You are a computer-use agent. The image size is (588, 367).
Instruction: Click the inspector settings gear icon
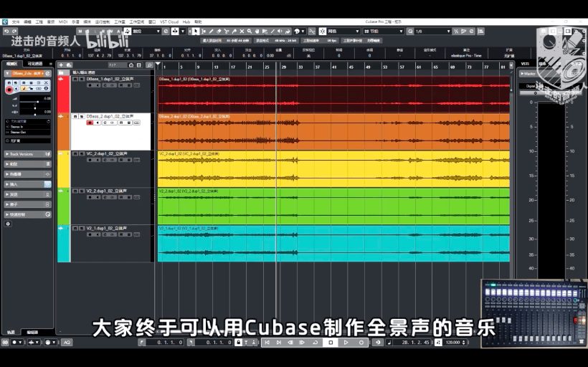point(8,224)
